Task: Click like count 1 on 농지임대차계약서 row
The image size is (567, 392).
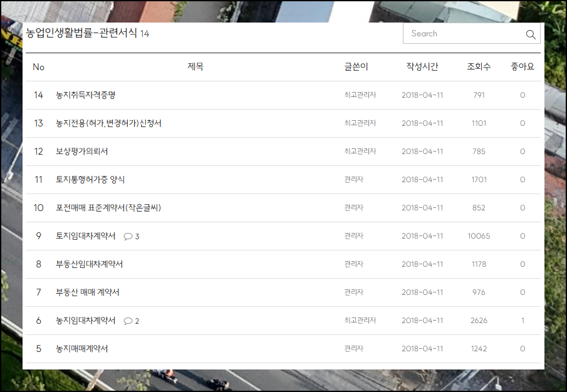Action: [523, 321]
